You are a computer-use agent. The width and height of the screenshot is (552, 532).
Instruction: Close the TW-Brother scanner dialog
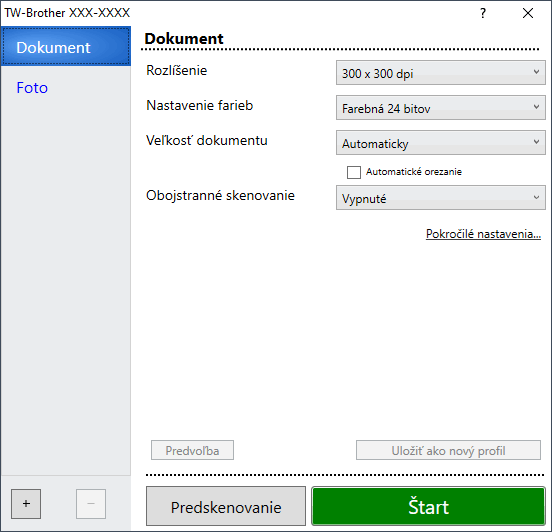528,13
